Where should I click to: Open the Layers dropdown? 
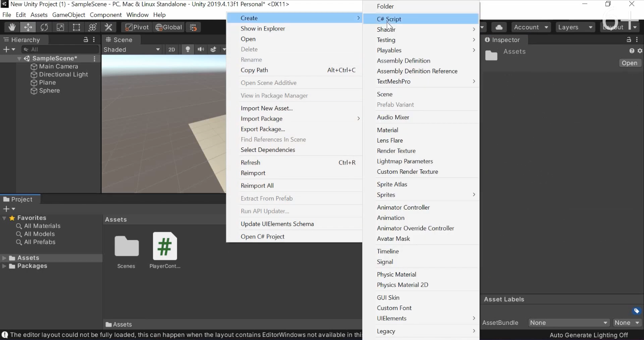(x=575, y=27)
